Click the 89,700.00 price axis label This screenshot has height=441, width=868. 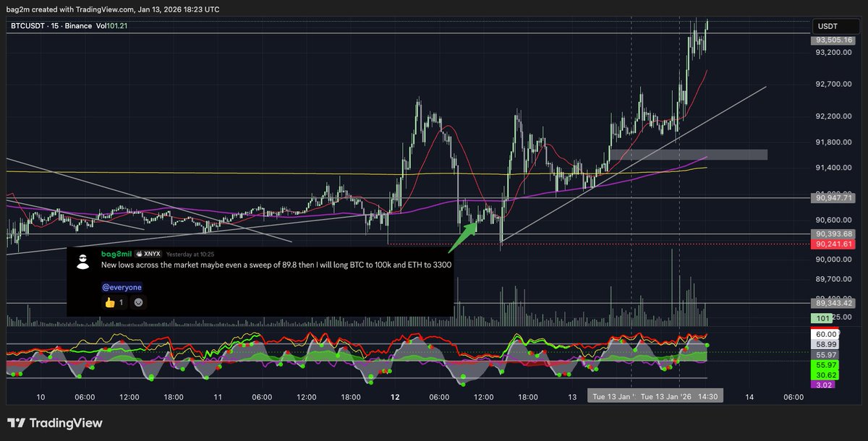click(x=833, y=279)
